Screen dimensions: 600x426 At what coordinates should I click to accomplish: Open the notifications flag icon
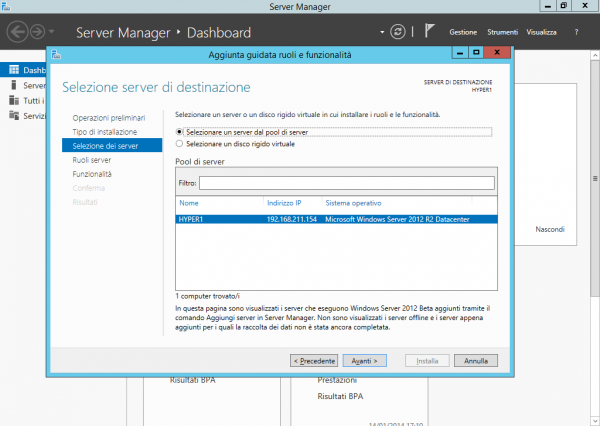pyautogui.click(x=429, y=31)
